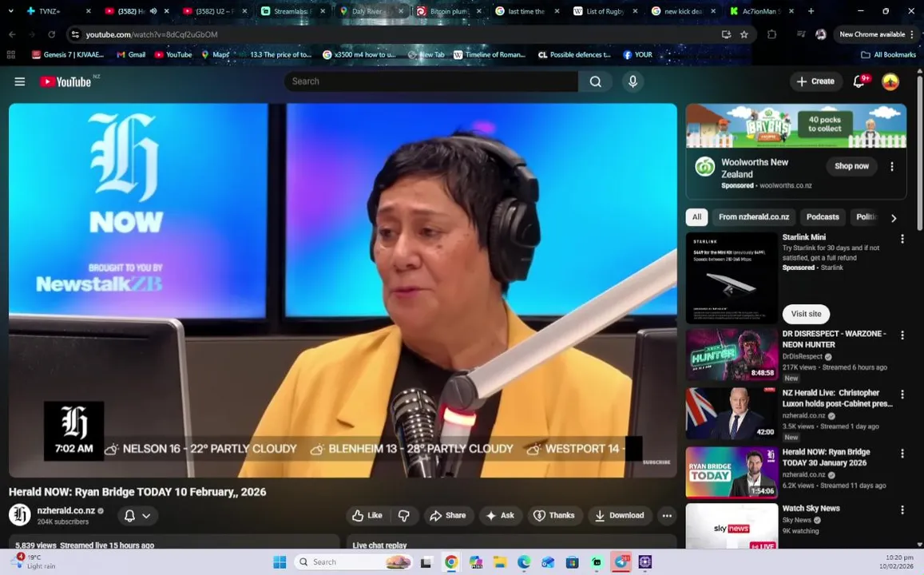
Task: Open the Timeline of Roman bookmark
Action: click(490, 55)
